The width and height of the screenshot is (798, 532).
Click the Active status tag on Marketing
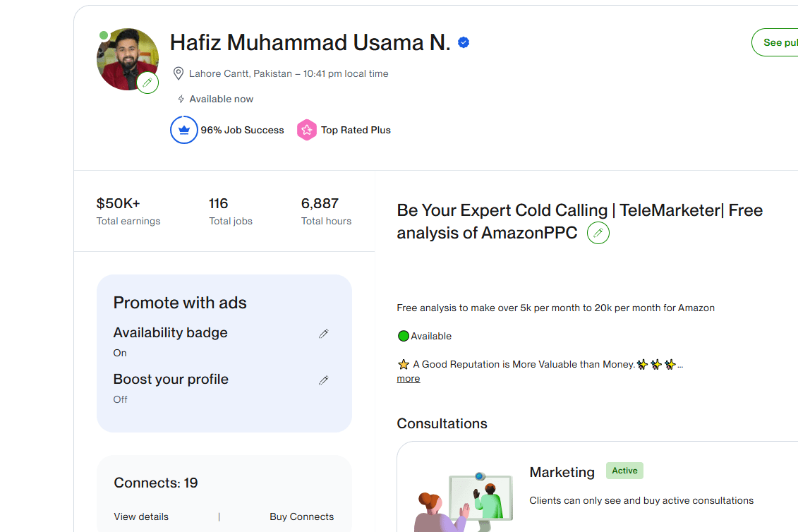[624, 471]
